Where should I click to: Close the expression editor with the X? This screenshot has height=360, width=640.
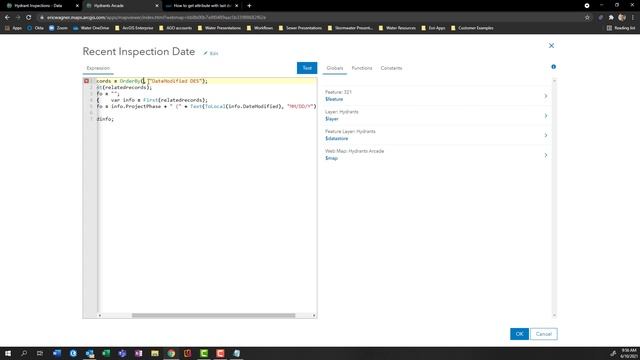pyautogui.click(x=551, y=45)
